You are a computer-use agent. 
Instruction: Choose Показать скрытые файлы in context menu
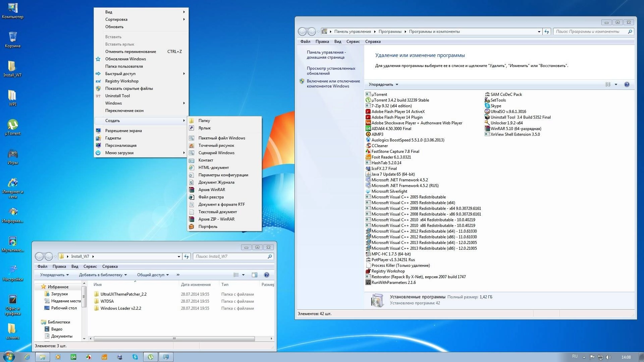[x=141, y=88]
